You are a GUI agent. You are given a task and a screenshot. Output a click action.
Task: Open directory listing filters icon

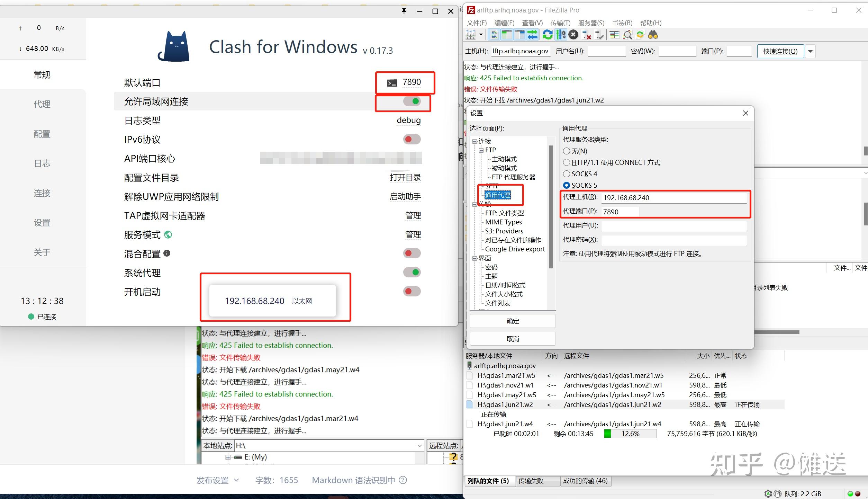coord(614,35)
